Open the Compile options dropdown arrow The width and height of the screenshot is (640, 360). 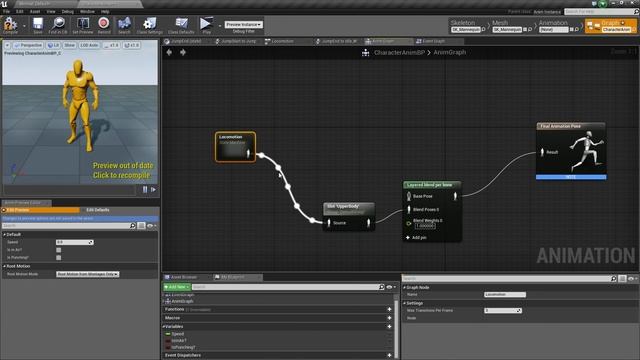coord(24,26)
